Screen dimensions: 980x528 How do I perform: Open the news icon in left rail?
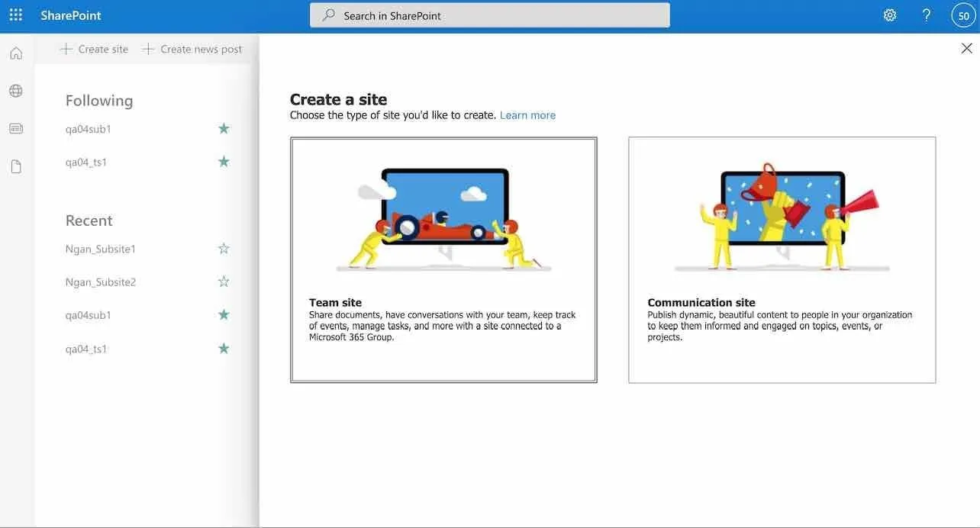click(x=16, y=128)
